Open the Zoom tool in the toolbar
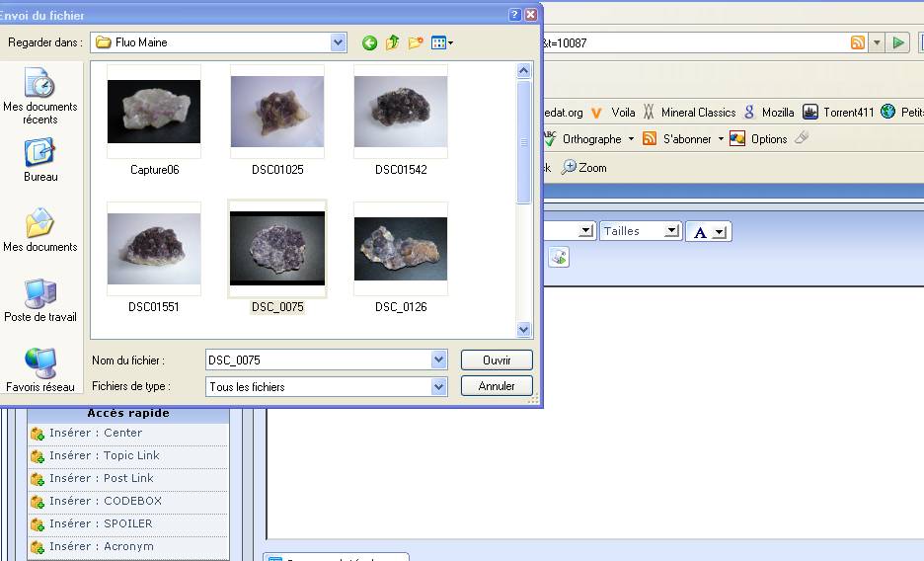The image size is (924, 561). tap(584, 168)
